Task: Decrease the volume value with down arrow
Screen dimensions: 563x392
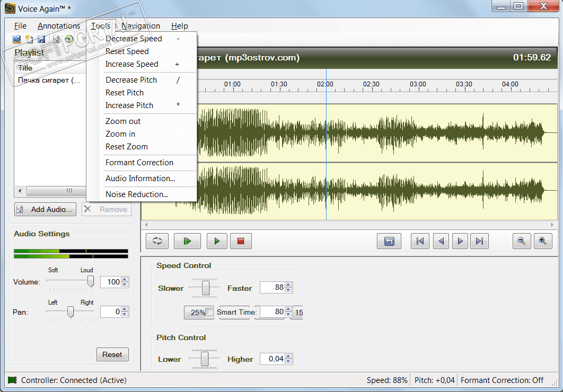Action: (x=125, y=285)
